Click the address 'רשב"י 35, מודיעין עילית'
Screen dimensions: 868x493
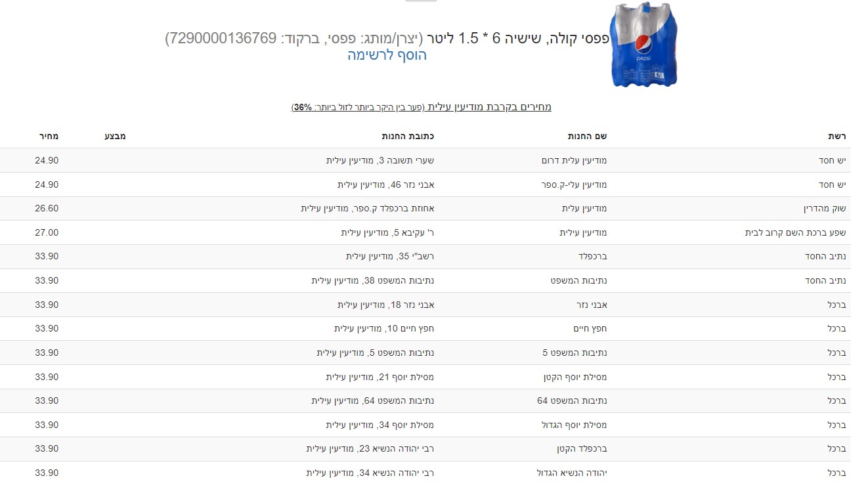[390, 257]
